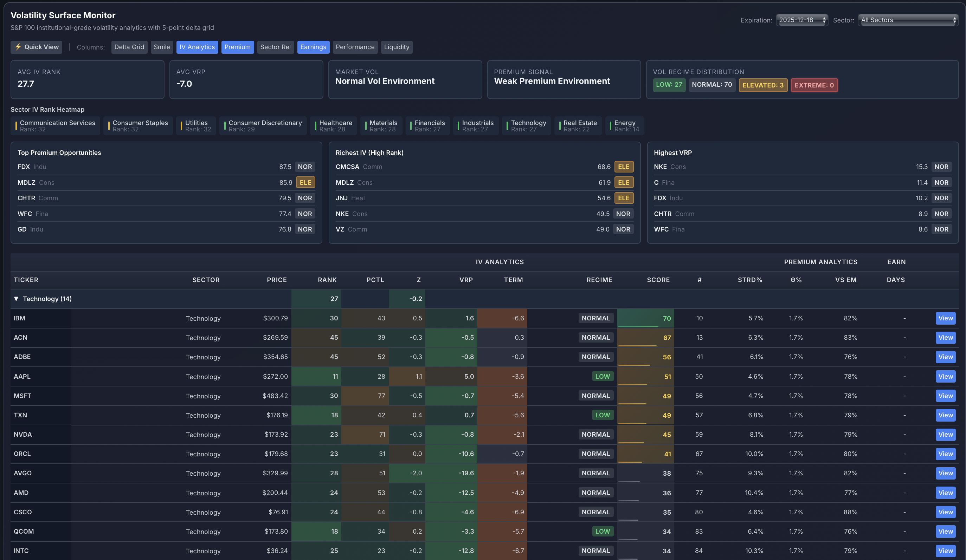The height and width of the screenshot is (560, 966).
Task: Click the LOW: 27 regime badge
Action: [669, 85]
